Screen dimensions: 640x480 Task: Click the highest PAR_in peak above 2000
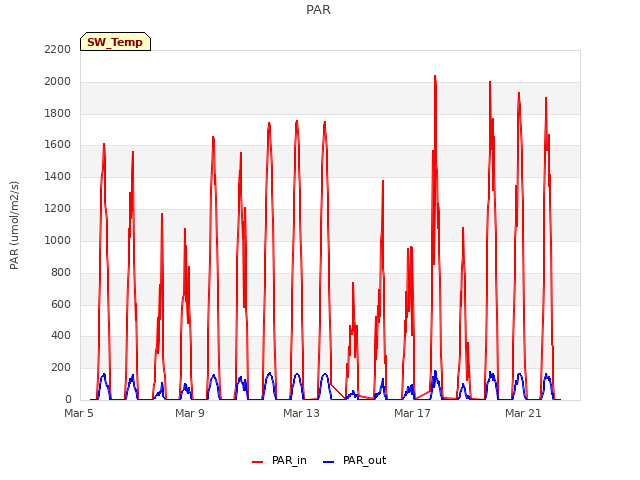pos(435,76)
